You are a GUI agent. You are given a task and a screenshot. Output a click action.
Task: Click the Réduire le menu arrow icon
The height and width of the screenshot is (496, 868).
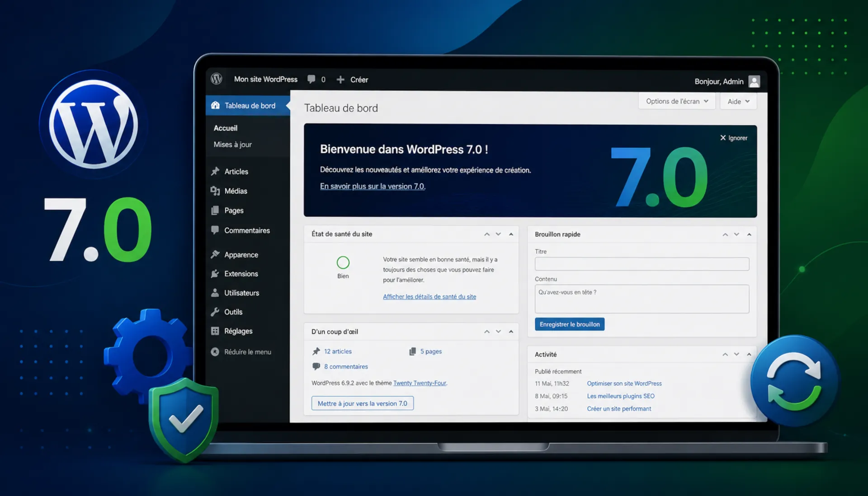click(x=215, y=351)
